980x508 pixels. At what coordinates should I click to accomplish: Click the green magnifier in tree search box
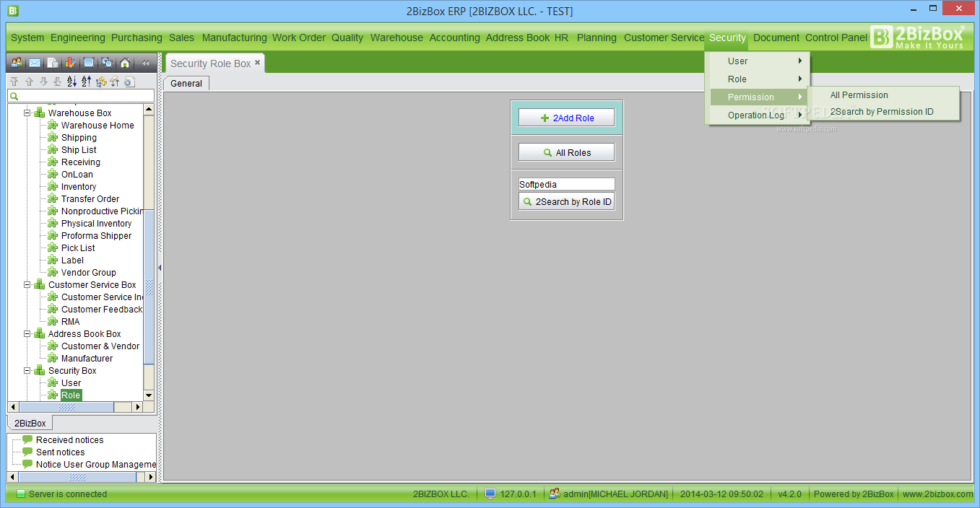point(14,96)
